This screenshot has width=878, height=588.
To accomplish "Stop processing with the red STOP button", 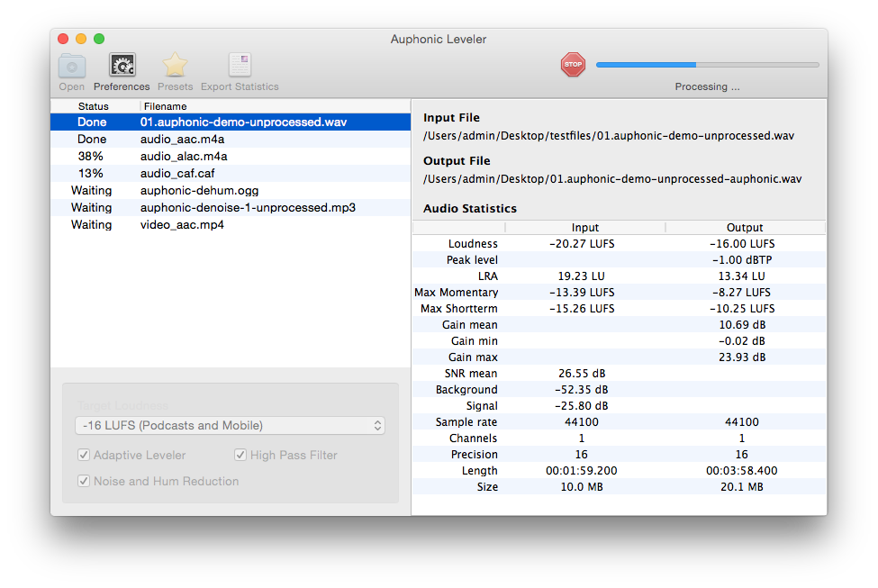I will pos(573,65).
